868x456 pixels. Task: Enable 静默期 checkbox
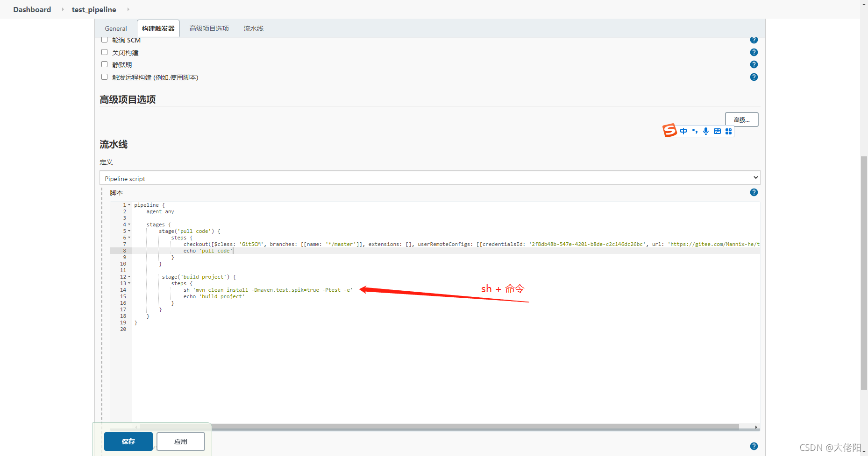click(105, 64)
